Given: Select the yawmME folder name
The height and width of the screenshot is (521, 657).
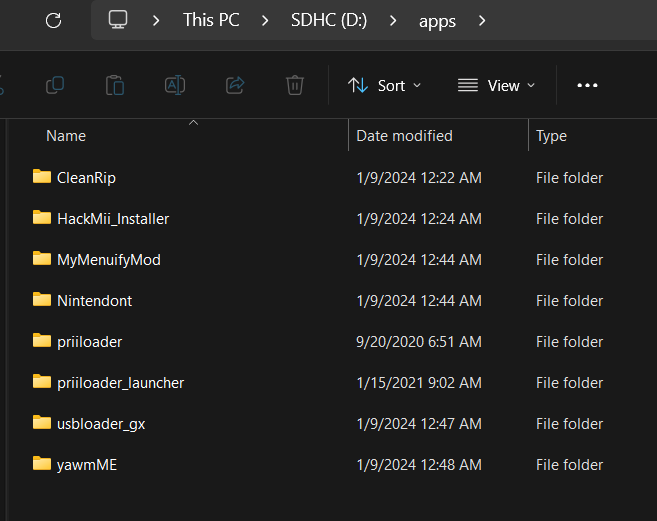Looking at the screenshot, I should click(x=87, y=465).
